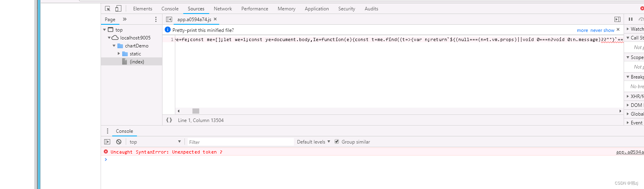This screenshot has width=644, height=189.
Task: Click the DevTools error count icon
Action: pyautogui.click(x=642, y=8)
